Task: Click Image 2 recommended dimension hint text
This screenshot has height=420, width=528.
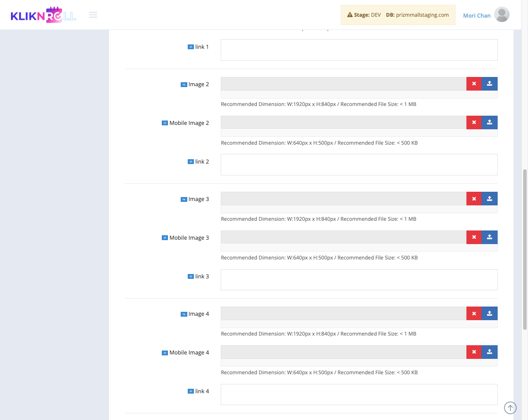Action: coord(318,104)
